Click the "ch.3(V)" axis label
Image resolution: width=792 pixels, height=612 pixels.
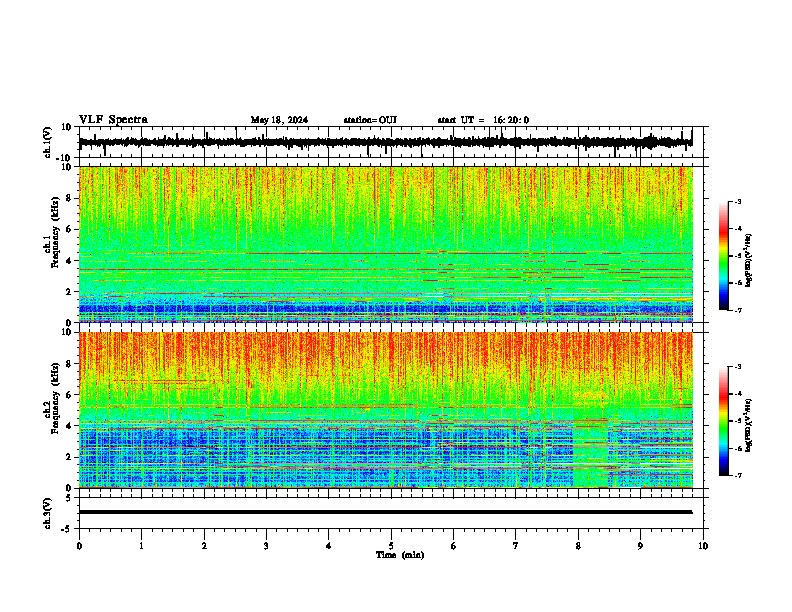pos(48,514)
